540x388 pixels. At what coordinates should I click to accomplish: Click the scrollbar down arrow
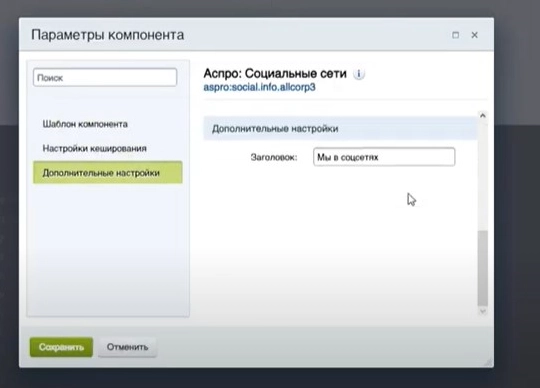(x=482, y=311)
